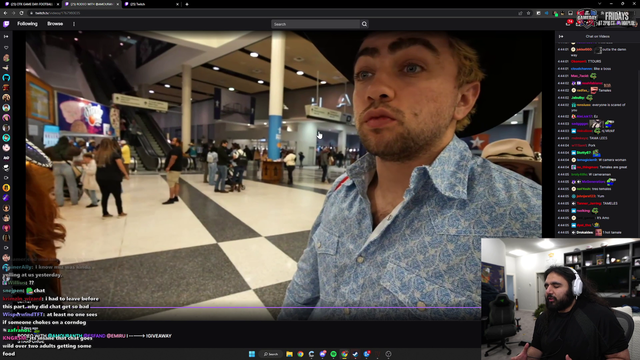This screenshot has height=360, width=640.
Task: Click @EMIRU mention in the stream title
Action: point(116,336)
